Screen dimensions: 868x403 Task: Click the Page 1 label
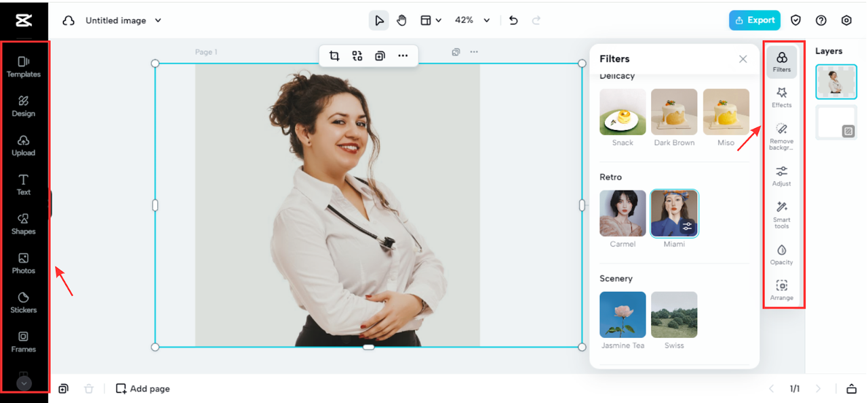point(206,52)
